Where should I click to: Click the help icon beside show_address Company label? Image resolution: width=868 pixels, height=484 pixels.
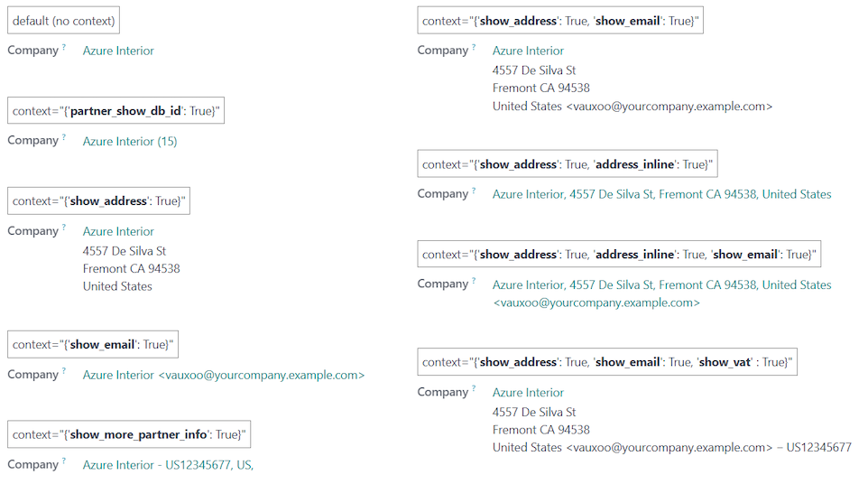pos(64,228)
